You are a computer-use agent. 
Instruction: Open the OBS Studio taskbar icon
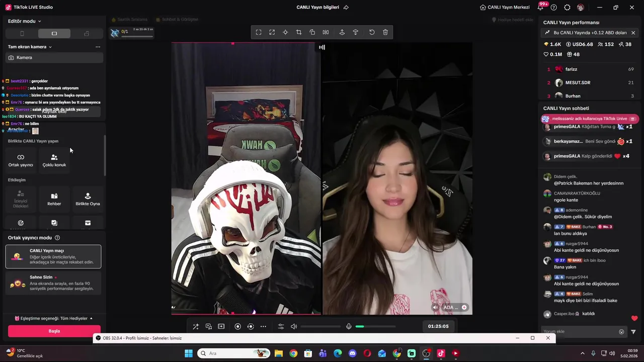point(426,353)
